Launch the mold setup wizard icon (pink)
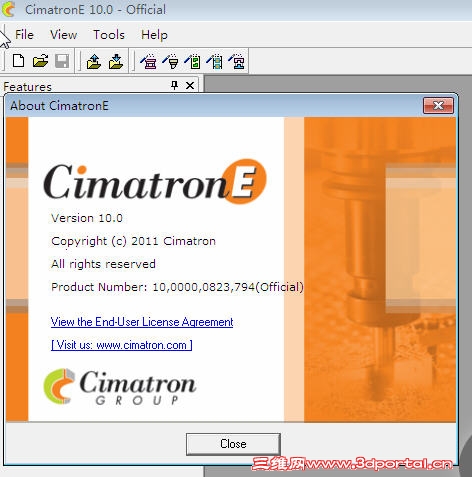The width and height of the screenshot is (472, 477). [x=149, y=62]
